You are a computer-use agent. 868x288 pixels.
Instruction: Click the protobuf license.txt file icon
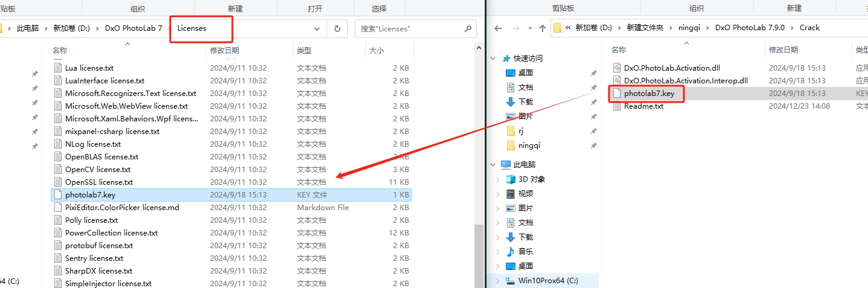58,245
